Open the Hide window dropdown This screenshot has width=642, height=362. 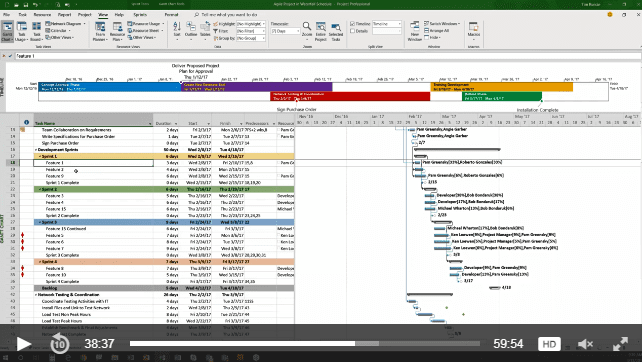pos(433,38)
